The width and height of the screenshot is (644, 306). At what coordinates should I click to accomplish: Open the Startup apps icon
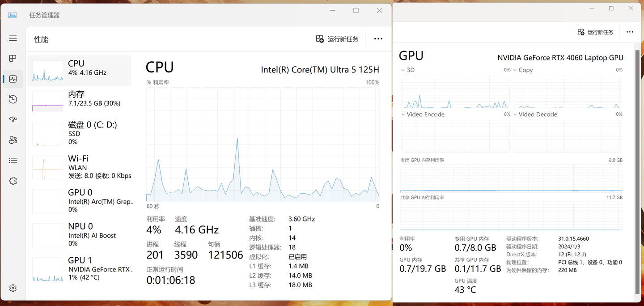pyautogui.click(x=13, y=119)
